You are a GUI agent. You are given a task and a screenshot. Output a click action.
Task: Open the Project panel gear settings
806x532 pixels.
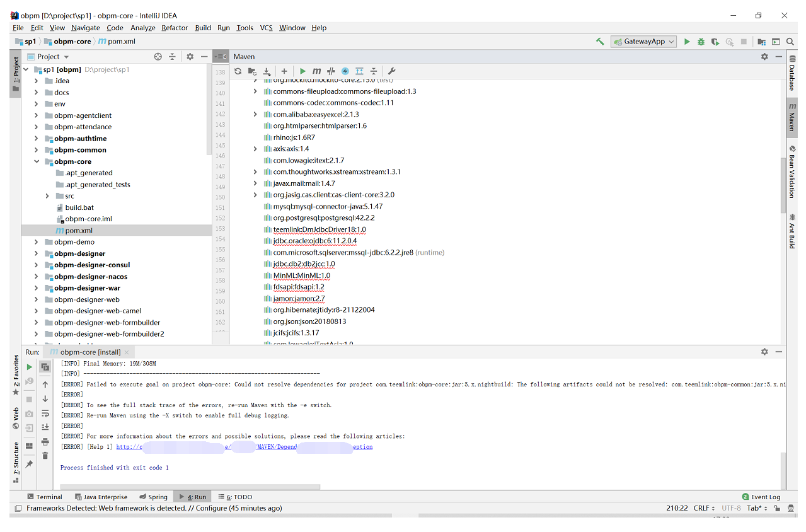pos(190,57)
